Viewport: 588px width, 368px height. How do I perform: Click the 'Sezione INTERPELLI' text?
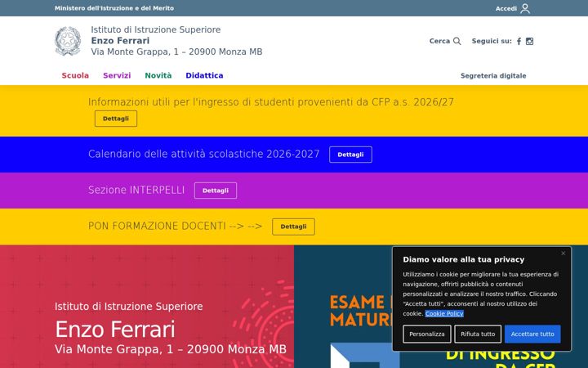136,190
